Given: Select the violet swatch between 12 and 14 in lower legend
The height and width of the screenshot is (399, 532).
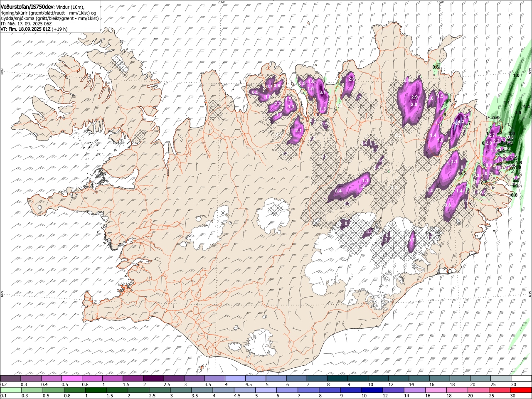Looking at the screenshot, I should pos(393,390).
